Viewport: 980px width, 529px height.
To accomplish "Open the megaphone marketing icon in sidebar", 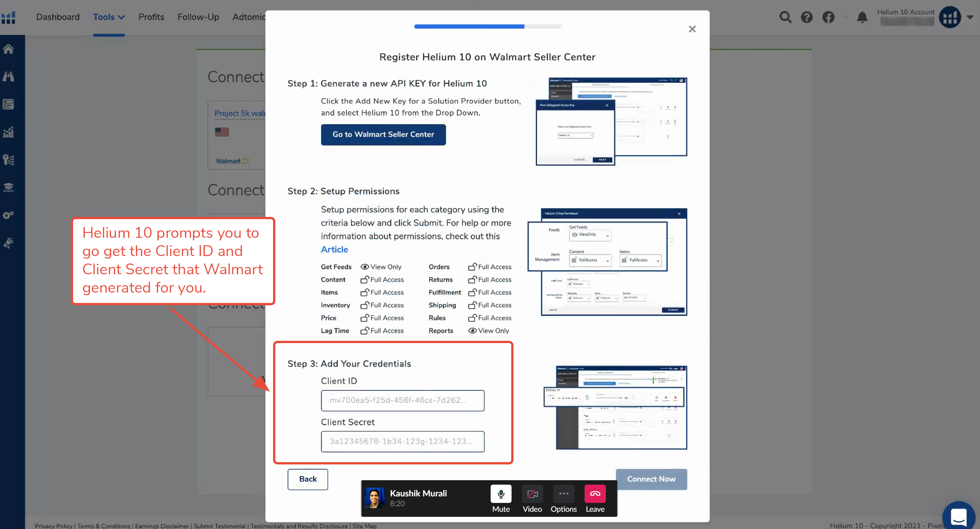I will coord(8,243).
